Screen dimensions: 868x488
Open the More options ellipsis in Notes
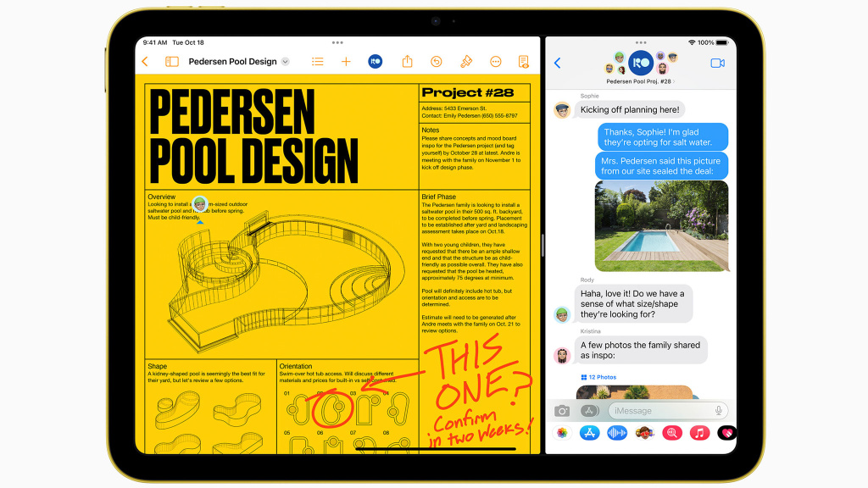pyautogui.click(x=495, y=61)
